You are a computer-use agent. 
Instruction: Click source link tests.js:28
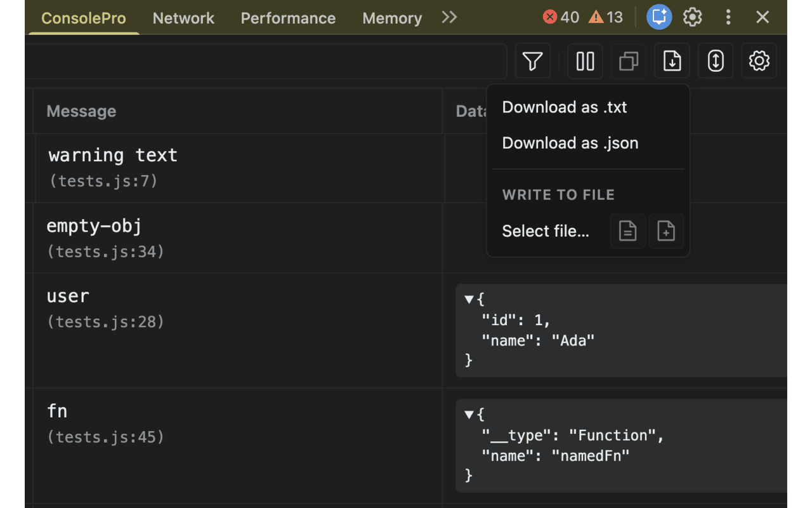tap(106, 322)
